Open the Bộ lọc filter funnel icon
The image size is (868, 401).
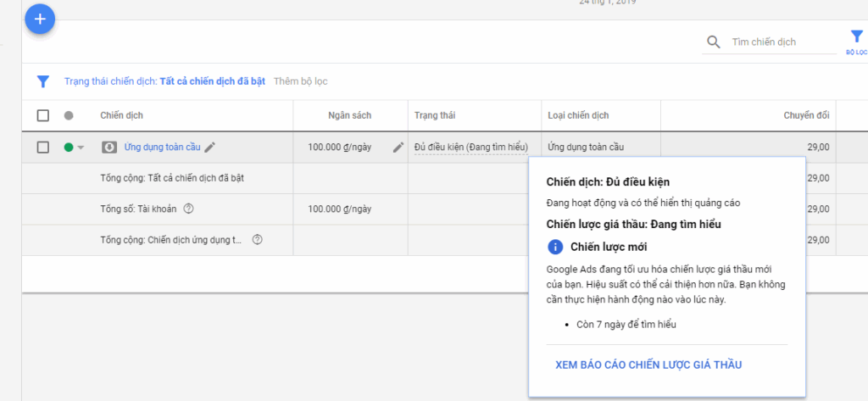pos(856,37)
